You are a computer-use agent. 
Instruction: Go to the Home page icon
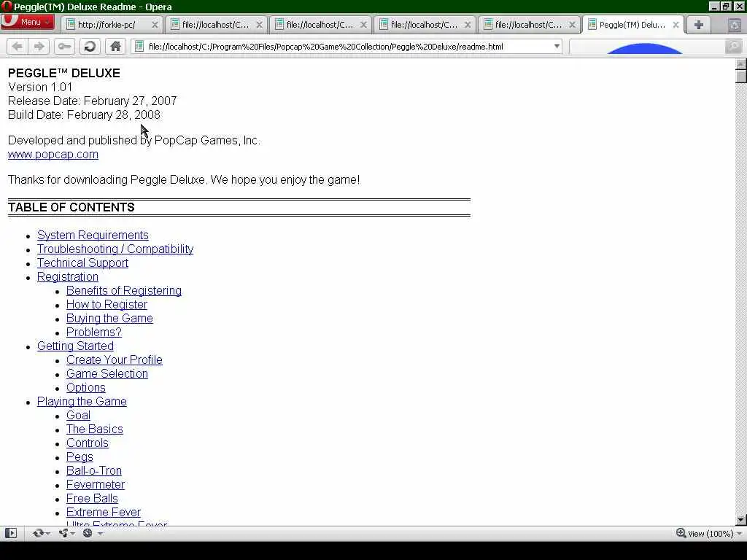tap(115, 46)
